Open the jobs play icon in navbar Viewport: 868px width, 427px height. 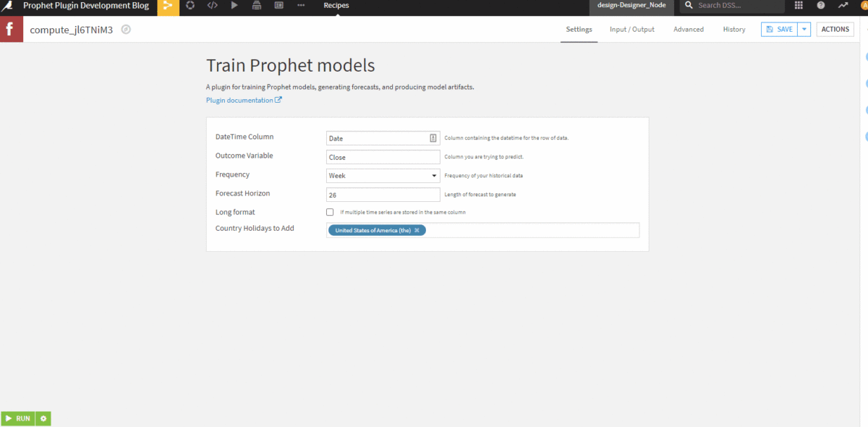click(234, 6)
